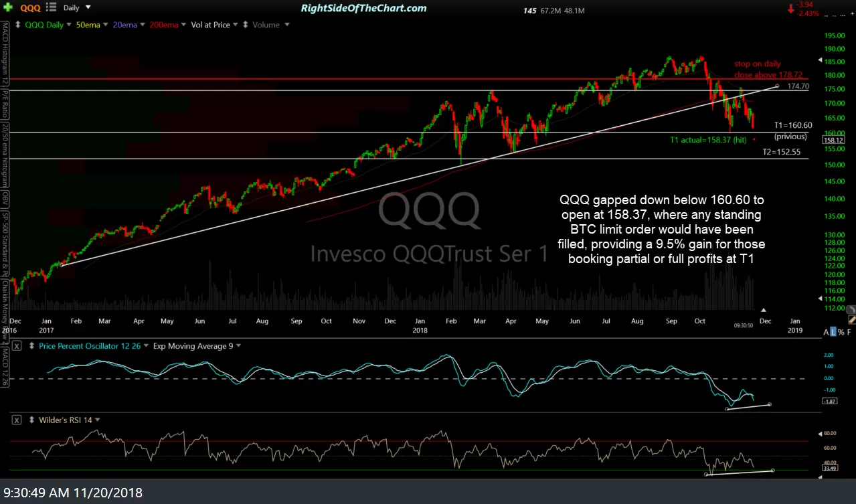The height and width of the screenshot is (504, 856).
Task: Select the 'QQQ gapped down' text annotation
Action: pyautogui.click(x=661, y=230)
